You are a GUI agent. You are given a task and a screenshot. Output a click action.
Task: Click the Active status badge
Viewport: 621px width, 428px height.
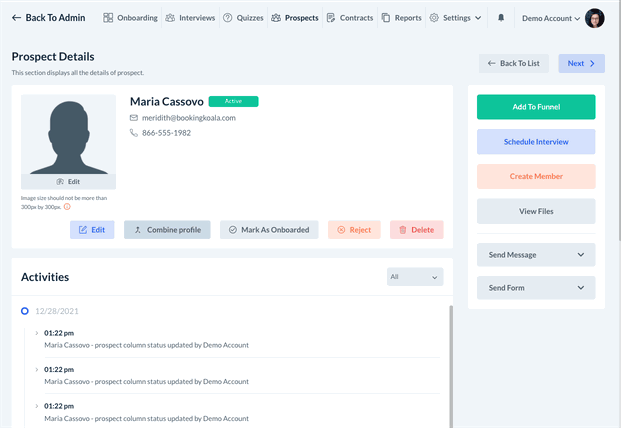[233, 101]
